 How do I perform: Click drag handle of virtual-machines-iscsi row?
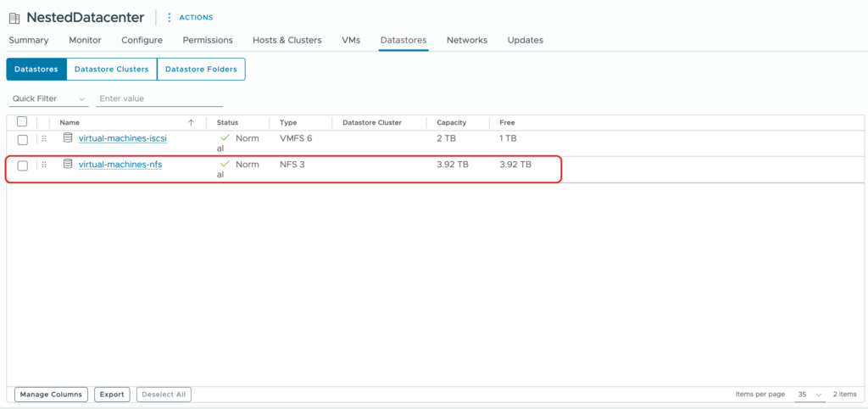coord(44,139)
